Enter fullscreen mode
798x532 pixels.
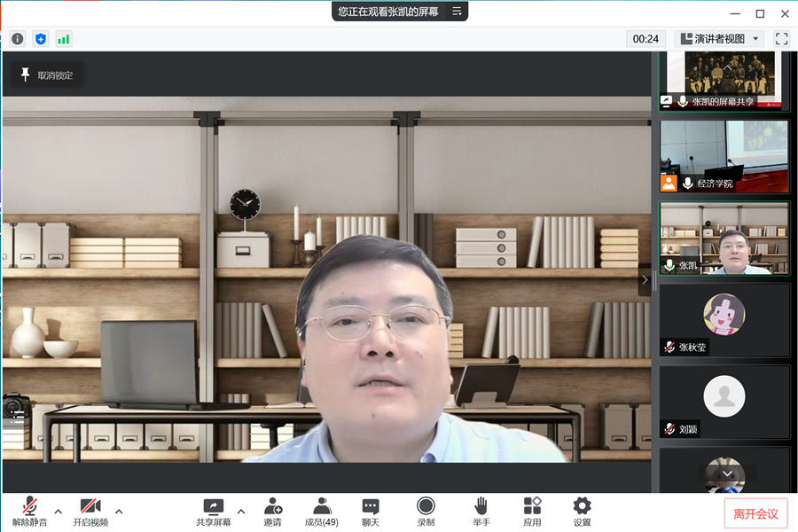[781, 39]
